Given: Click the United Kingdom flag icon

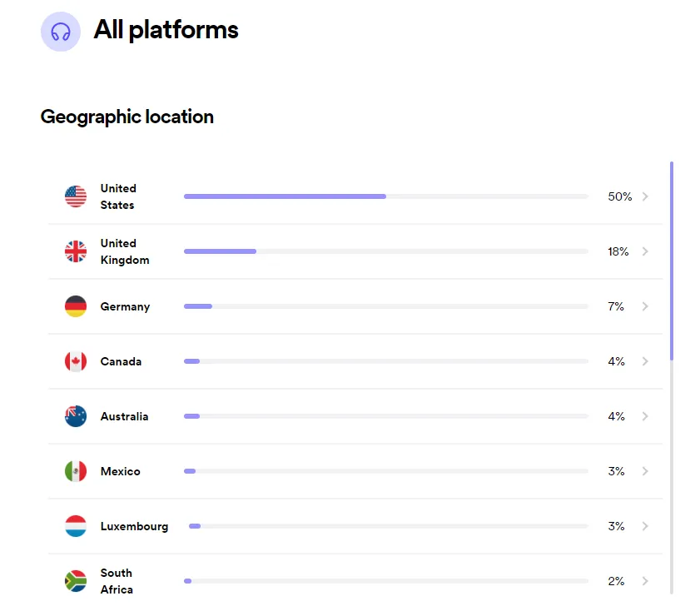Looking at the screenshot, I should [76, 251].
